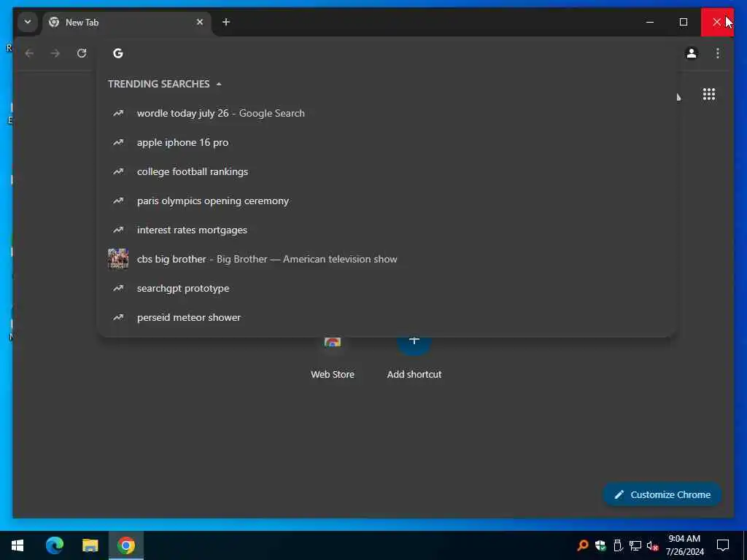Click the Chrome taskbar icon
This screenshot has width=747, height=560.
(x=126, y=545)
